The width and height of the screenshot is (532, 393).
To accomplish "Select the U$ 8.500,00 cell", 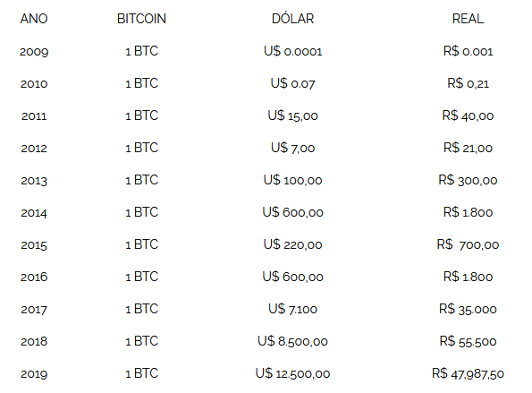I will click(x=292, y=341).
